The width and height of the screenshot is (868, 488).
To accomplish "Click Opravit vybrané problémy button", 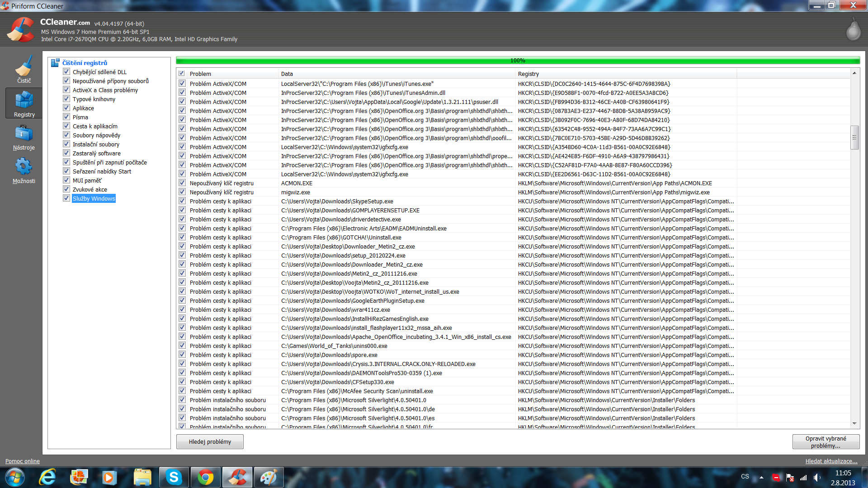I will pyautogui.click(x=826, y=442).
